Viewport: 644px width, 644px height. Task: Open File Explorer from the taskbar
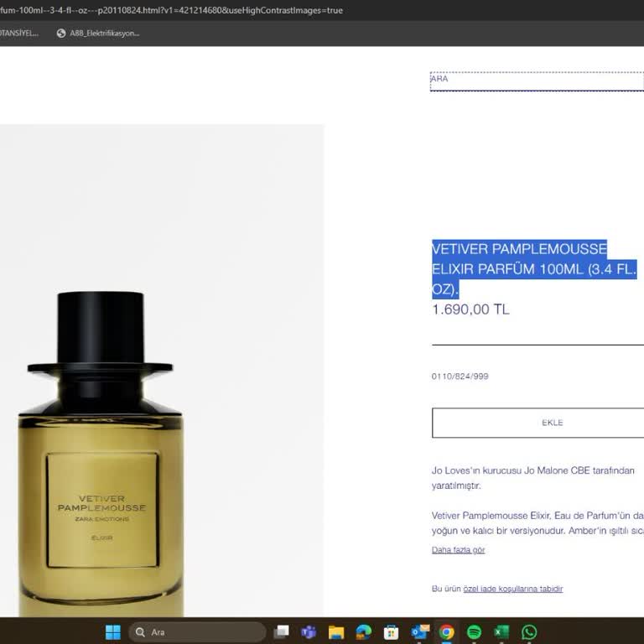[x=336, y=632]
